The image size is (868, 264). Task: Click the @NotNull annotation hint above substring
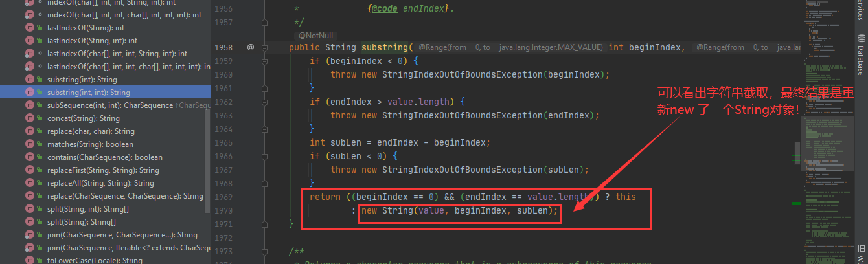(x=316, y=36)
